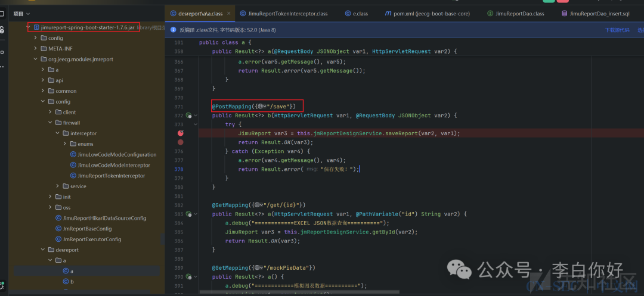
Task: Fold the try block at line 373
Action: tap(196, 124)
